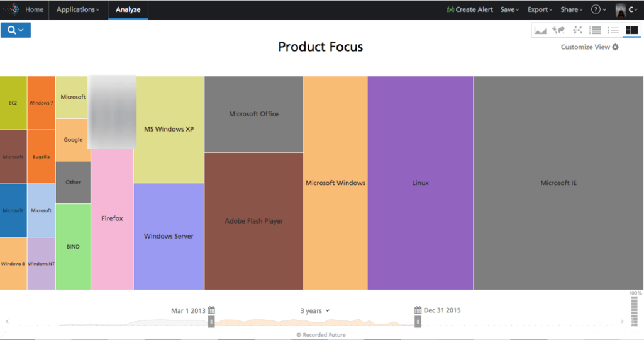Viewport: 644px width, 340px height.
Task: Open the start date calendar icon
Action: (211, 310)
